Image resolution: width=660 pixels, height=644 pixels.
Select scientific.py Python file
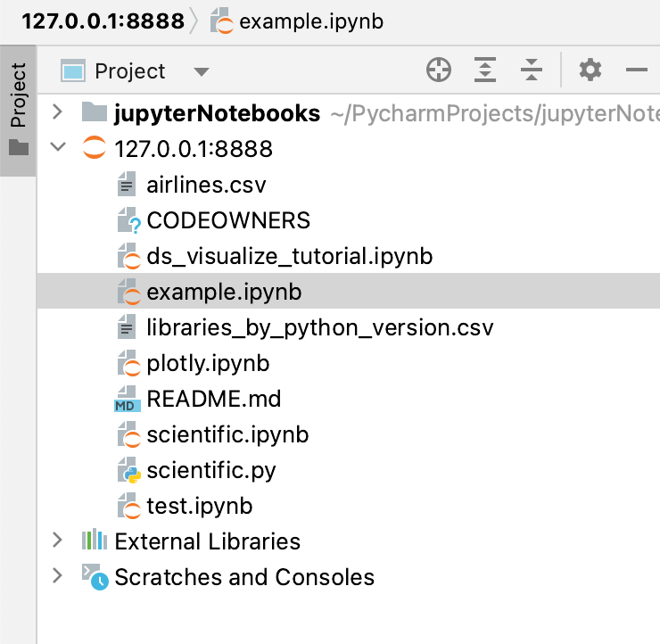tap(211, 471)
